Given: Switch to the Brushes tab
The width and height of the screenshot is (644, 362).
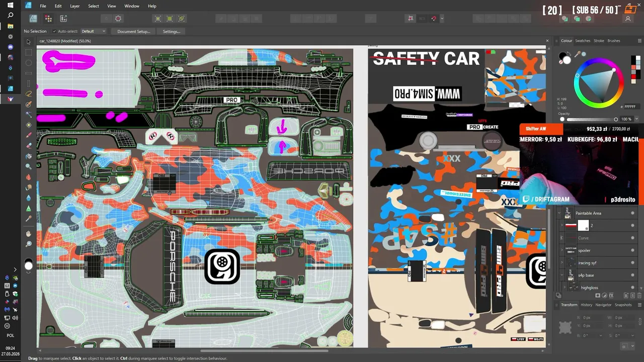Looking at the screenshot, I should point(614,41).
